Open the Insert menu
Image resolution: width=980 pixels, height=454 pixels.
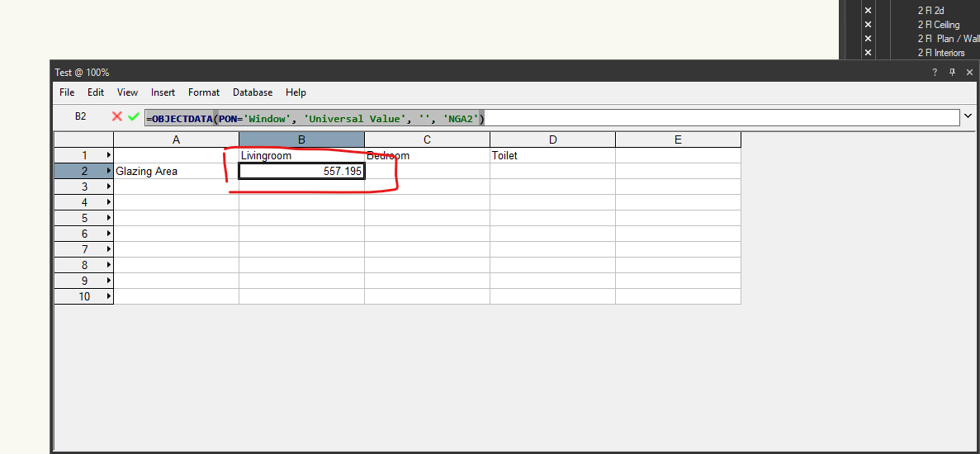[163, 92]
